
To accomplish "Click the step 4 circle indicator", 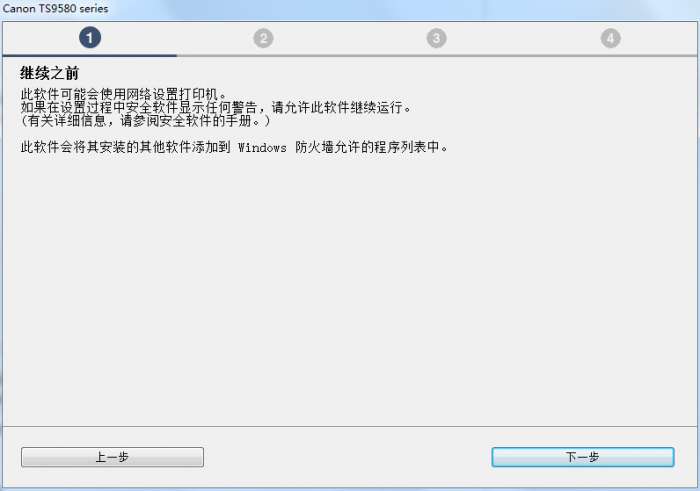I will pos(610,38).
